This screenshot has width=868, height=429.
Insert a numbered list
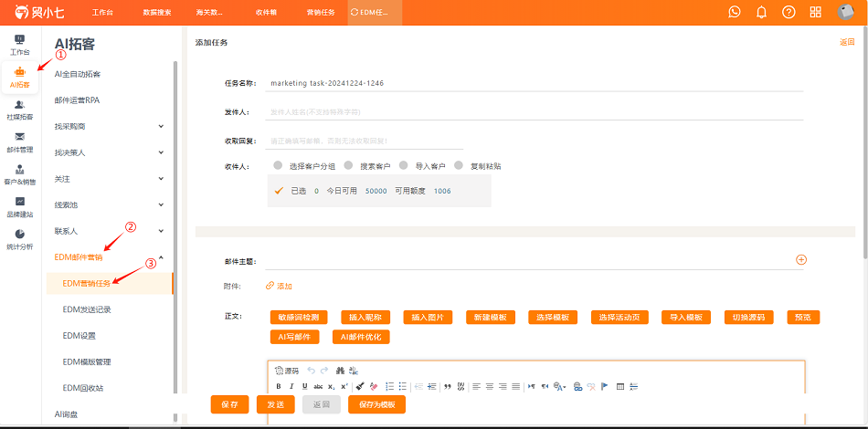point(390,386)
